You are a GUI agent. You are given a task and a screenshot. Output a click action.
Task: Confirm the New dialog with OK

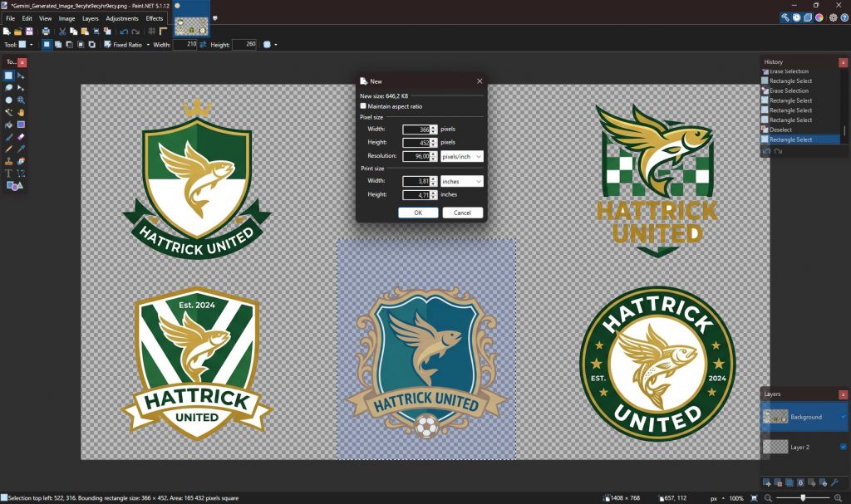(x=418, y=213)
